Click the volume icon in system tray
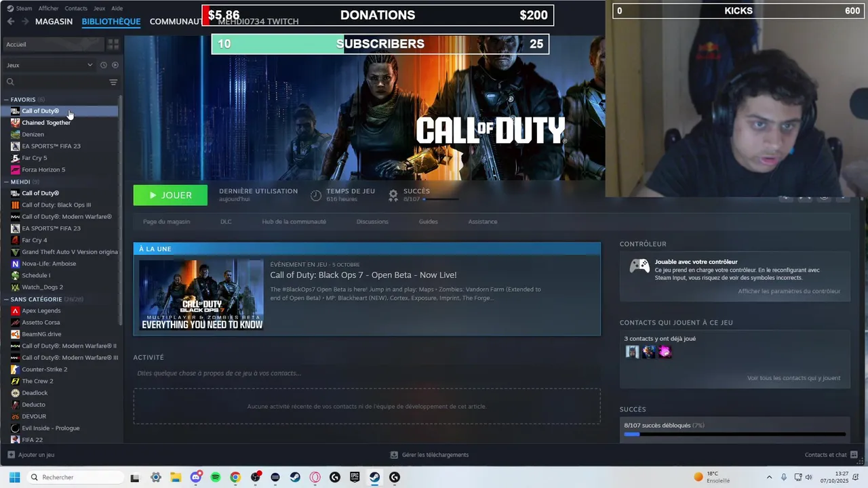The image size is (868, 488). tap(808, 477)
